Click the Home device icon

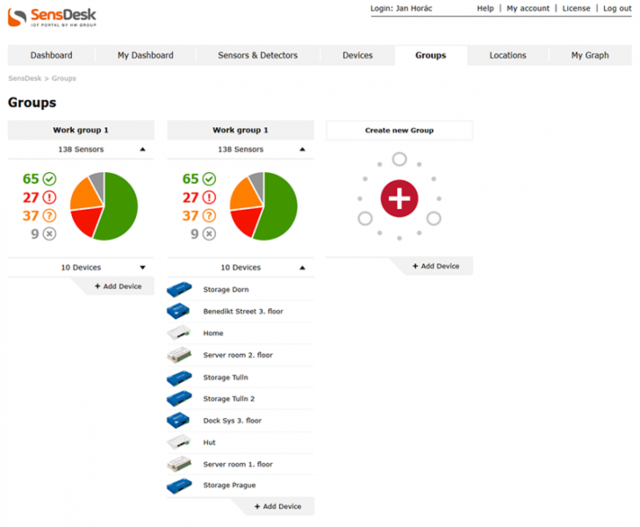(180, 334)
